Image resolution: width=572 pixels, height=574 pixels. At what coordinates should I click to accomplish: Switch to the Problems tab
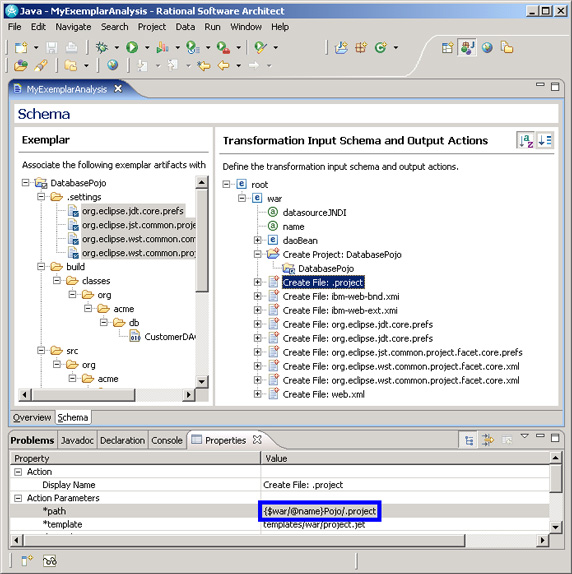(x=32, y=440)
